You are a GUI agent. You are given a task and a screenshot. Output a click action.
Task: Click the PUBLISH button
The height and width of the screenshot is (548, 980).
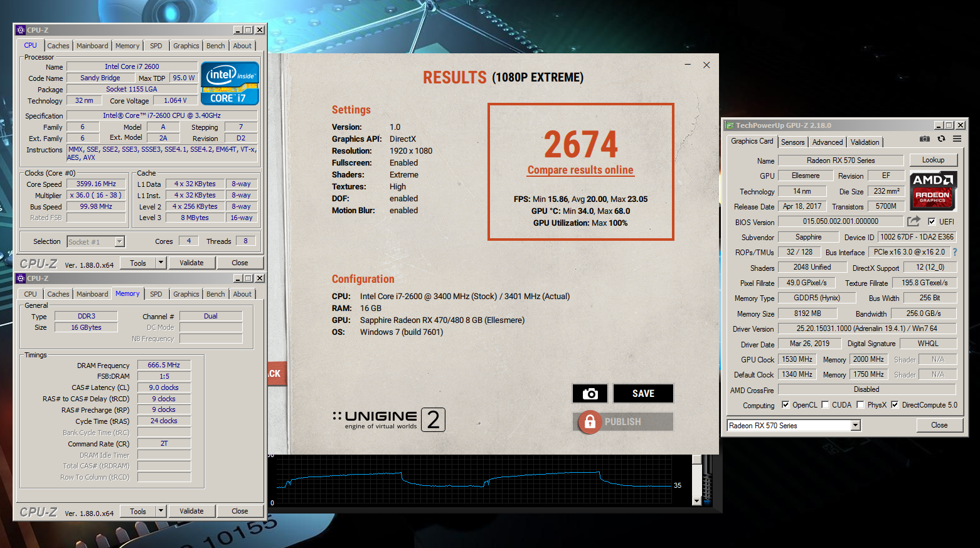pyautogui.click(x=623, y=422)
